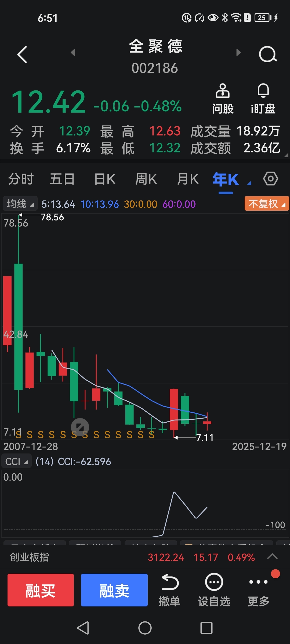Tap the chart end date 2025-12-19
290x644 pixels.
click(x=259, y=447)
